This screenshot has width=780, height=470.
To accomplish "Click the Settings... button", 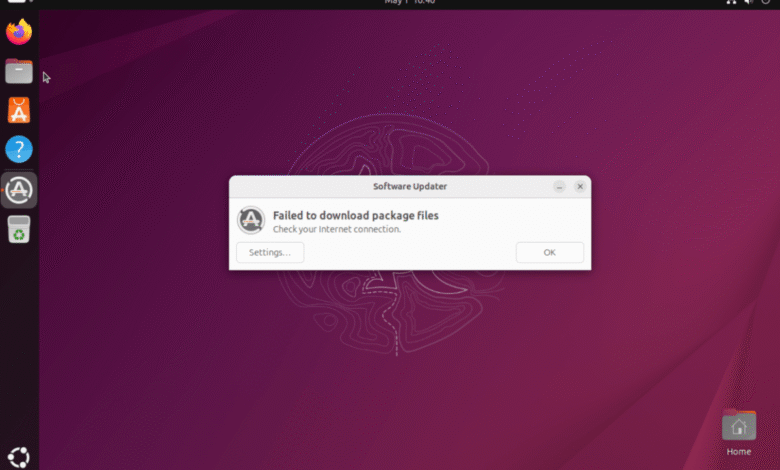I will tap(270, 252).
